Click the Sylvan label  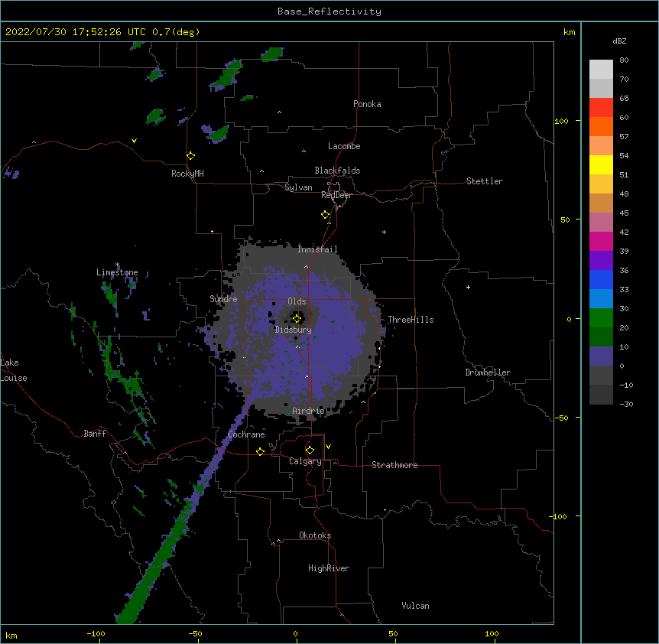(298, 187)
